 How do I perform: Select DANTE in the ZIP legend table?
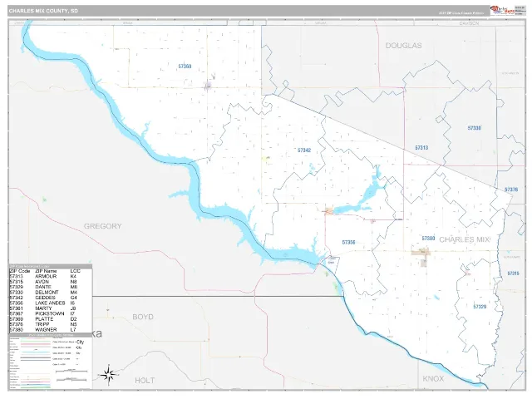[43, 287]
